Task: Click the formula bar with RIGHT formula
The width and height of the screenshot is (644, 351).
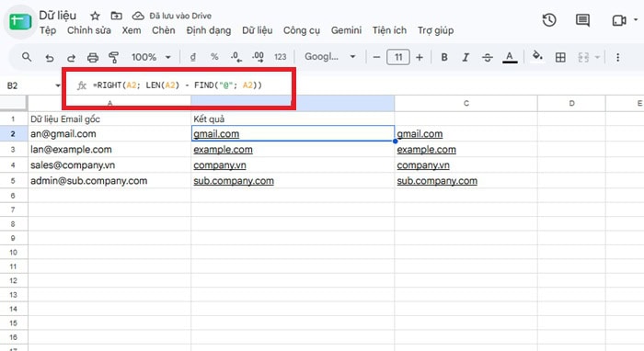Action: [177, 85]
